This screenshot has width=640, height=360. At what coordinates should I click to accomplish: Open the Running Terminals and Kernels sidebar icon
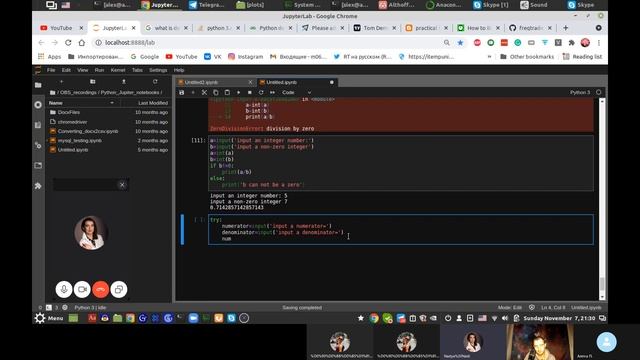pyautogui.click(x=38, y=105)
